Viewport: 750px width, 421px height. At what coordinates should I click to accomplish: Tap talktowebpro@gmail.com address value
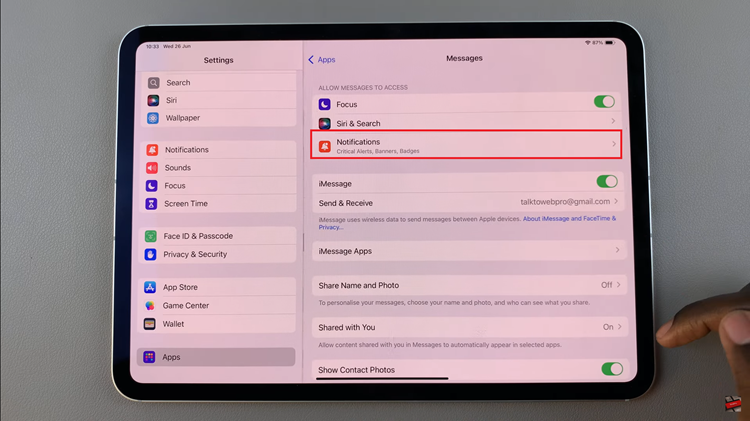click(565, 201)
